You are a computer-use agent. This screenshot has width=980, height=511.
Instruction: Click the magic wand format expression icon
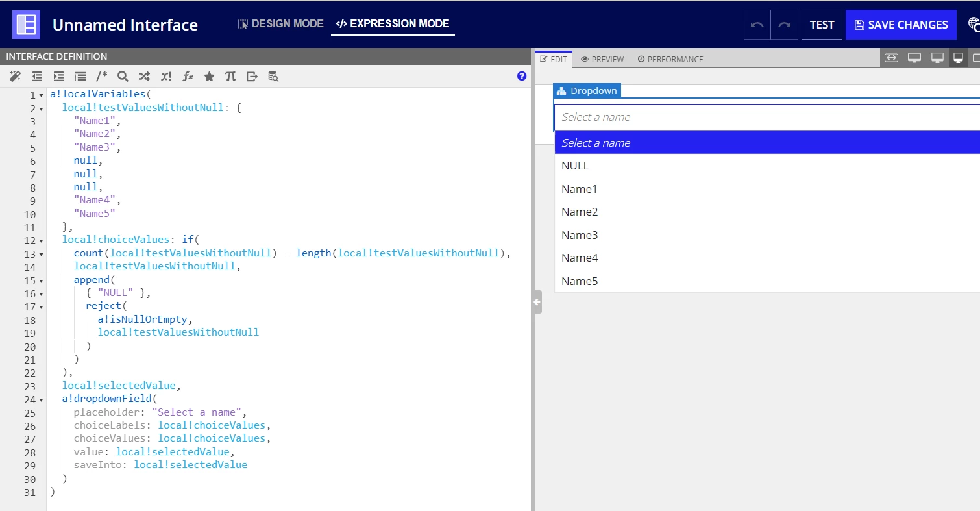(15, 77)
